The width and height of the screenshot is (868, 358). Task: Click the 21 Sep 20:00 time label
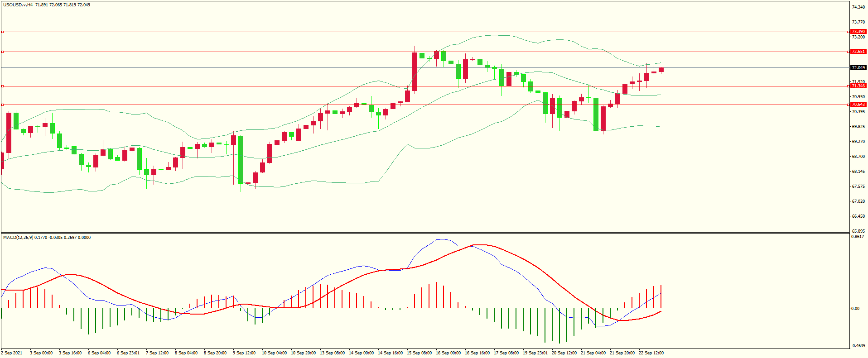coord(622,353)
